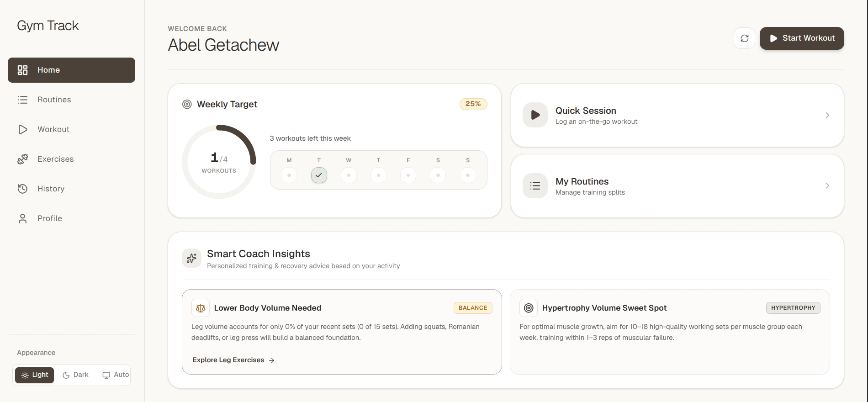Click the Smart Coach sparkle icon
The width and height of the screenshot is (868, 402).
(x=191, y=258)
